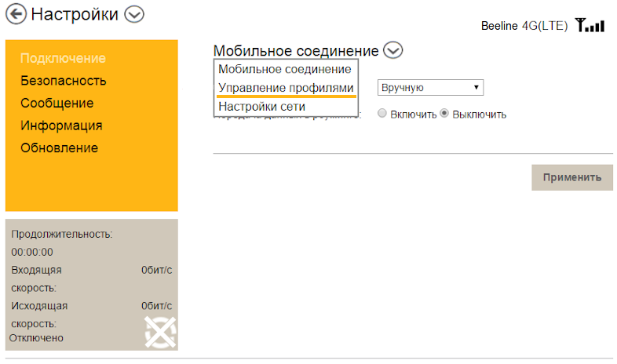
Task: Go to the Безопасность section
Action: coord(64,81)
